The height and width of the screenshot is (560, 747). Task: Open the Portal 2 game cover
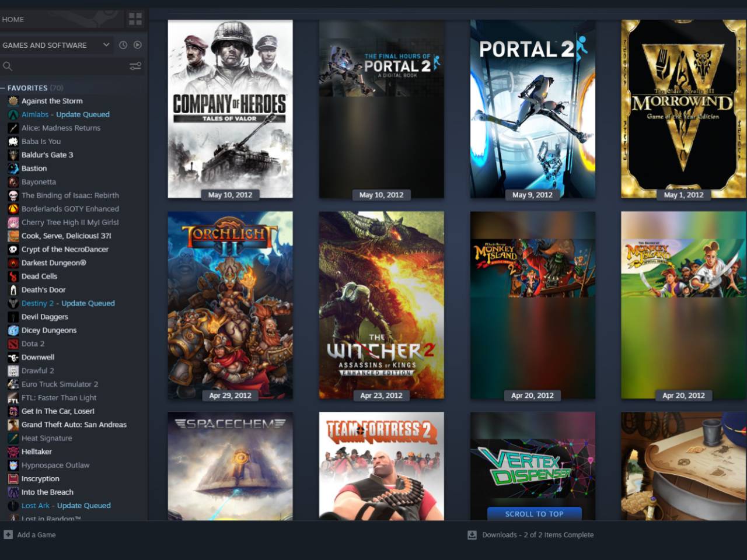point(533,109)
